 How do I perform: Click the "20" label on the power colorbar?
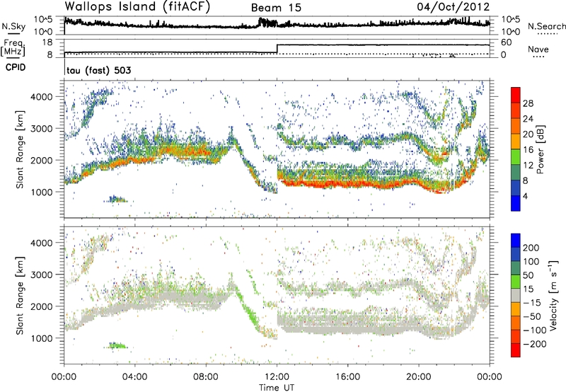pyautogui.click(x=528, y=134)
